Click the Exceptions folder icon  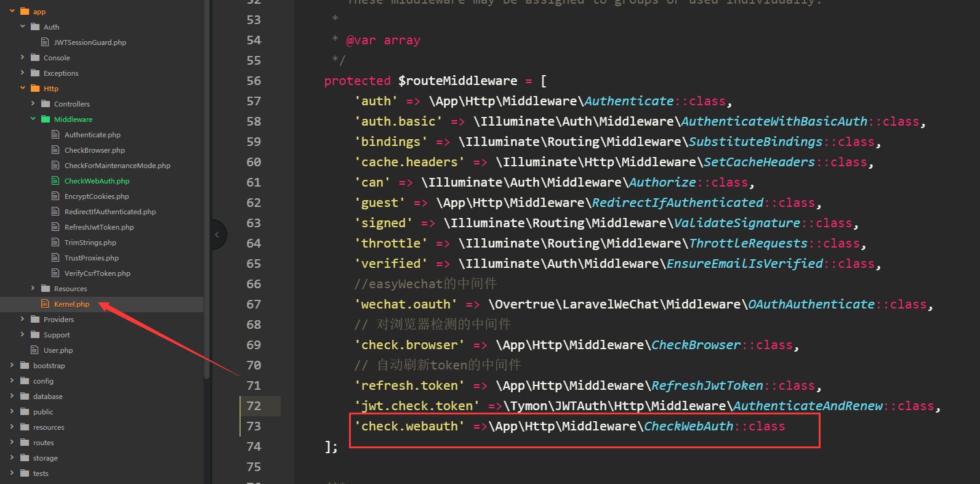(x=35, y=73)
